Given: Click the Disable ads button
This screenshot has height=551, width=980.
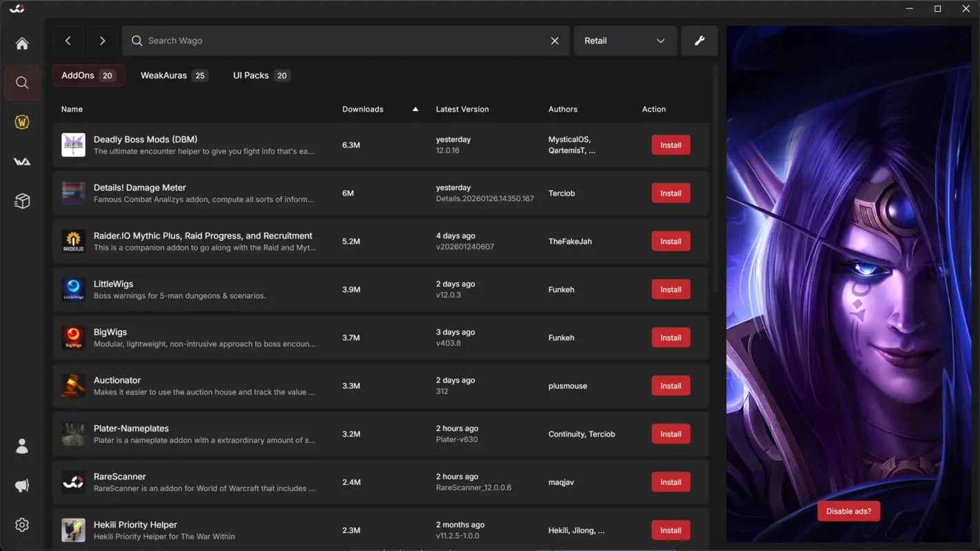Looking at the screenshot, I should 848,511.
